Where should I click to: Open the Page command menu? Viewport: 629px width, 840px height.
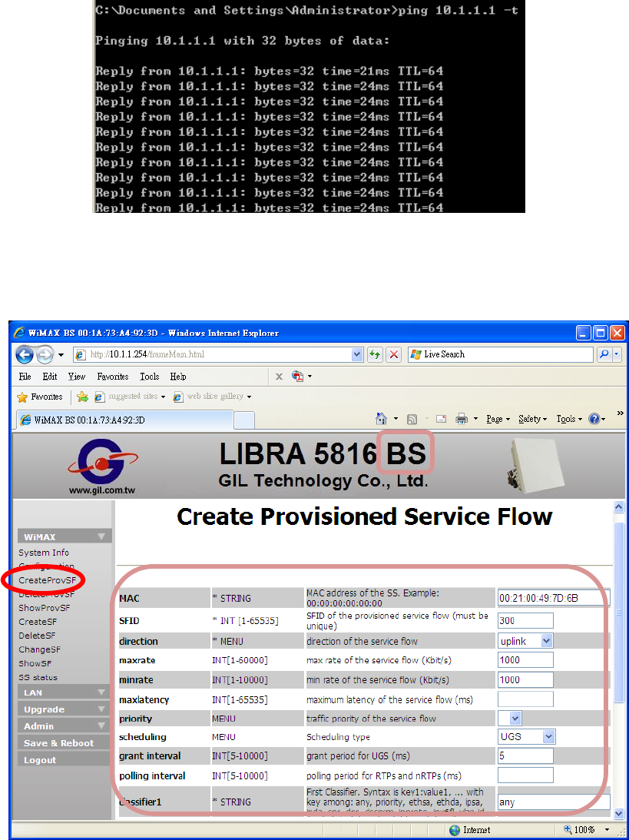click(498, 419)
